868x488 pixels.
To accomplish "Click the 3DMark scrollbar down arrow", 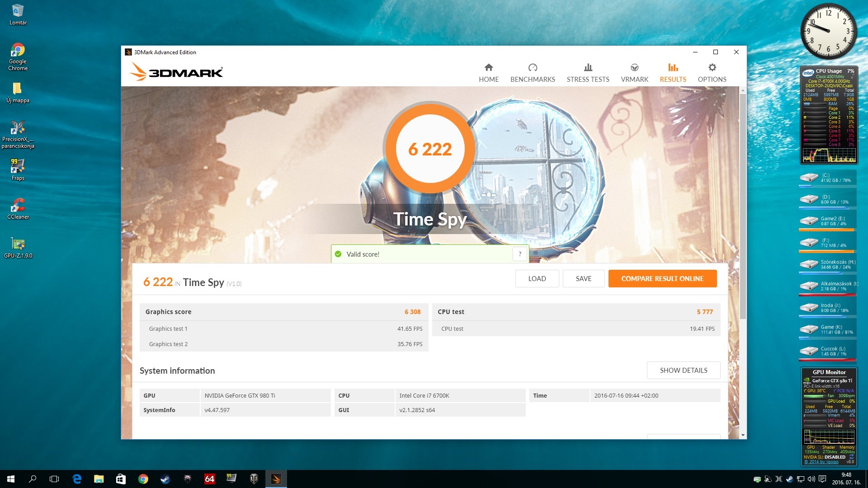I will (743, 435).
